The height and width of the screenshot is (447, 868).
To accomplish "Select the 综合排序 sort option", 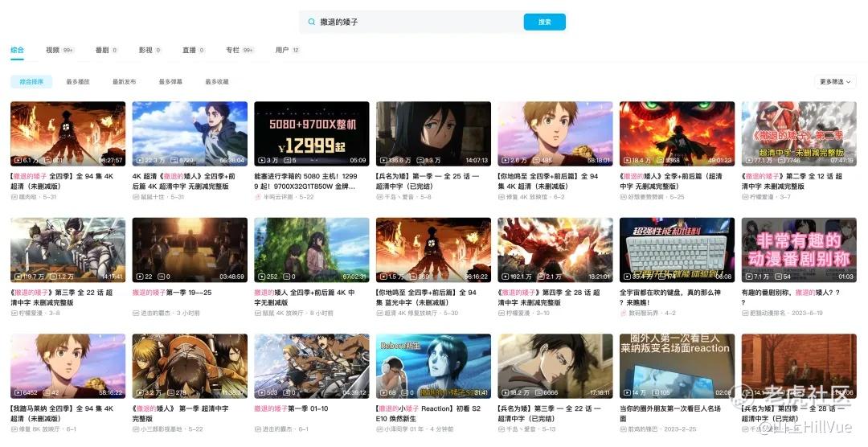I will [x=31, y=81].
